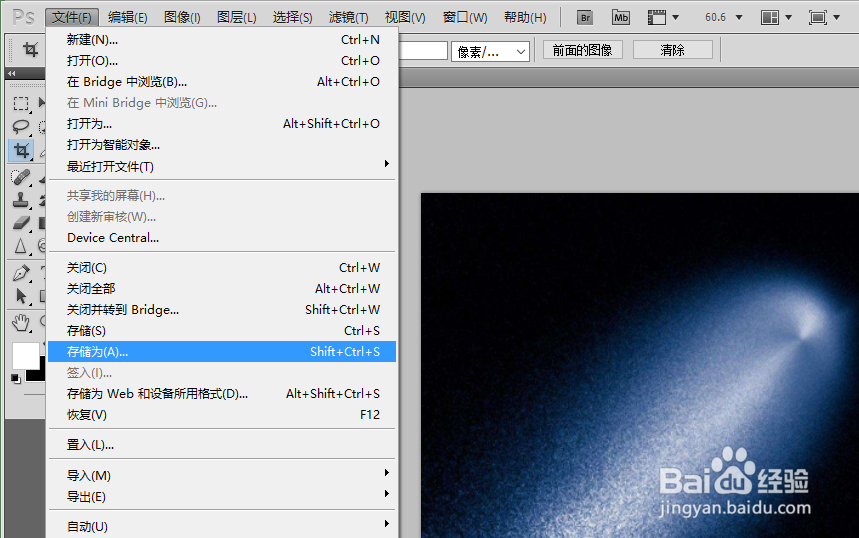This screenshot has width=859, height=538.
Task: Select the Hand tool
Action: coord(21,323)
